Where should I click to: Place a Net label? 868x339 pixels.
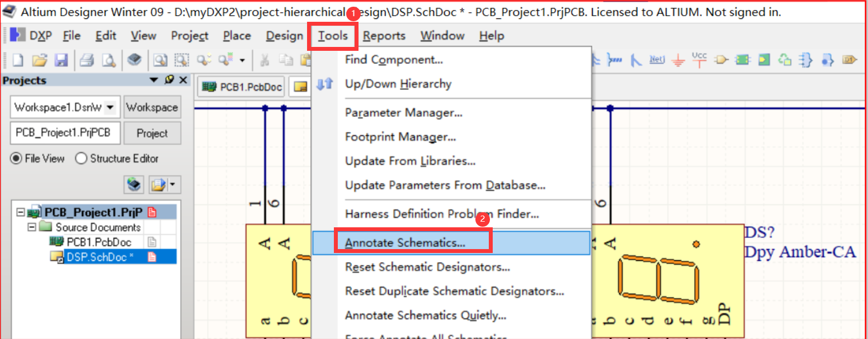tap(657, 59)
